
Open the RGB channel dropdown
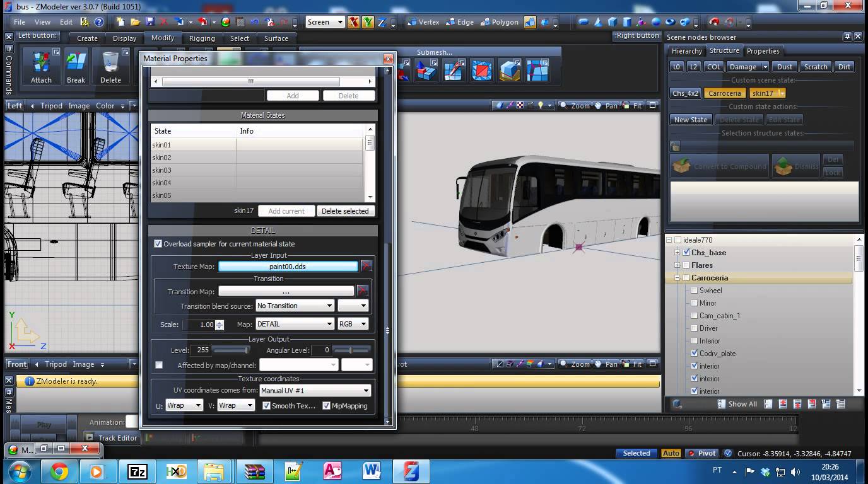pos(353,324)
